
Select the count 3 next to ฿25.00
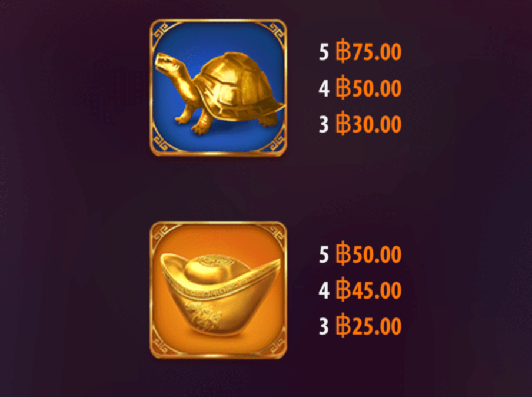324,327
